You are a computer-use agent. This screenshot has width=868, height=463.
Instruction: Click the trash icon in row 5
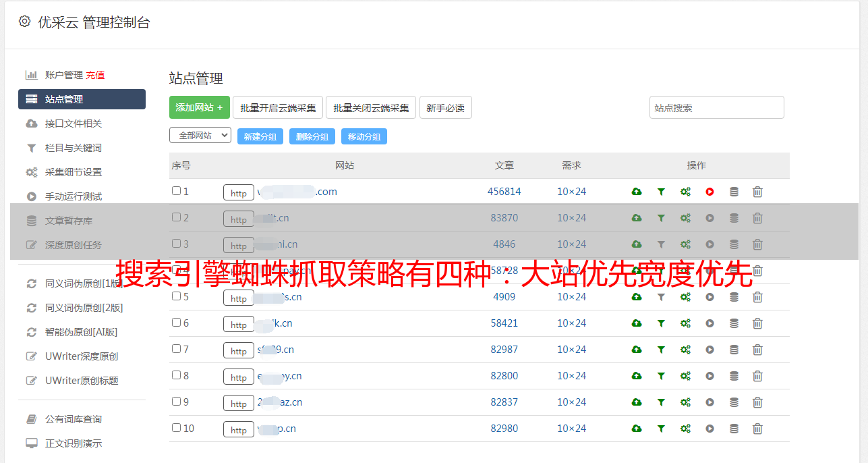757,297
